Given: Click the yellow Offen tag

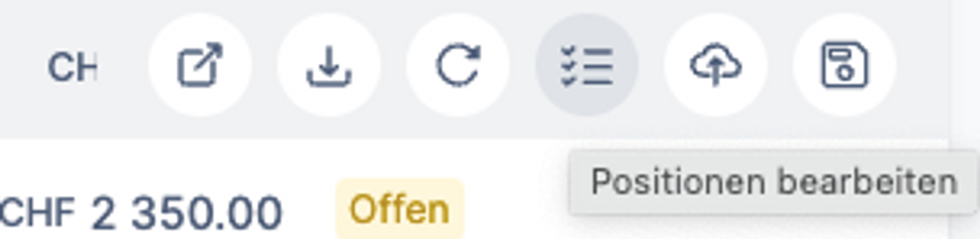Looking at the screenshot, I should [x=399, y=209].
